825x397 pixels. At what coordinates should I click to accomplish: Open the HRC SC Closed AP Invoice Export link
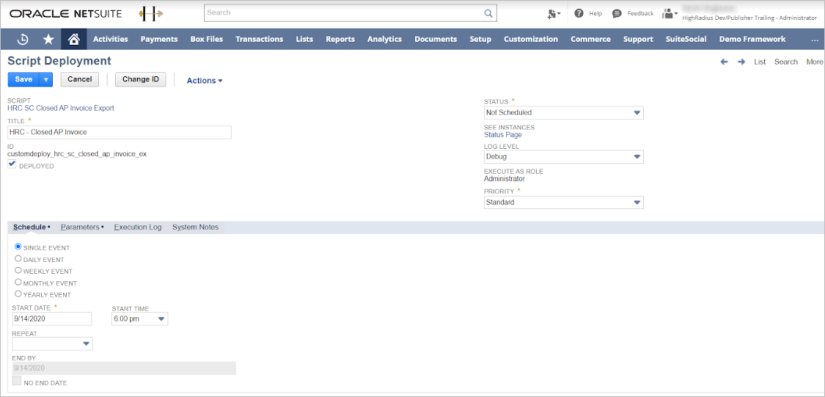(61, 108)
